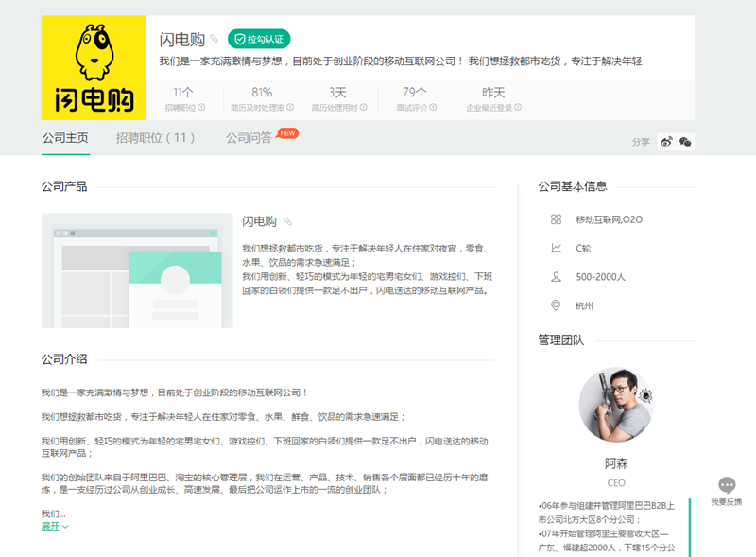Click the manager name 阿森
This screenshot has height=557, width=756.
coord(616,463)
